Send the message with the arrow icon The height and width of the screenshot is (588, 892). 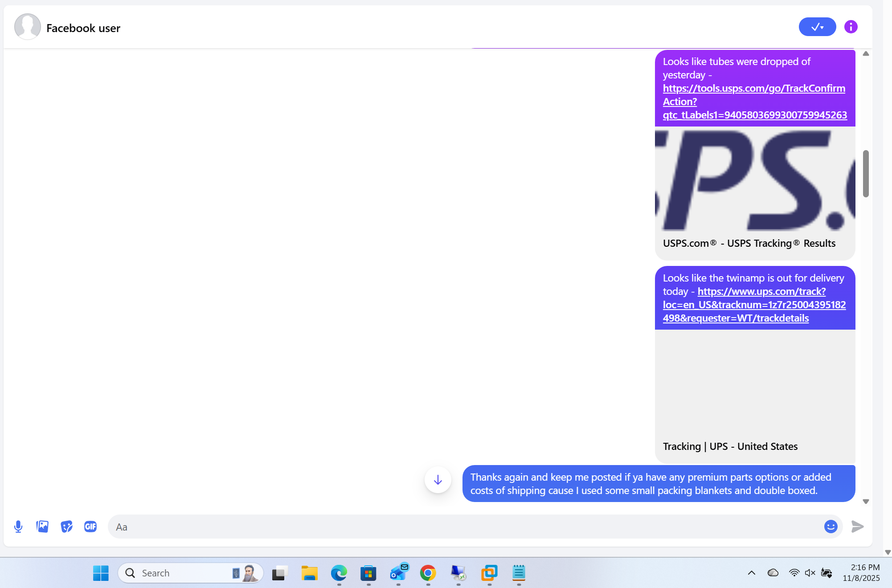[x=857, y=527]
